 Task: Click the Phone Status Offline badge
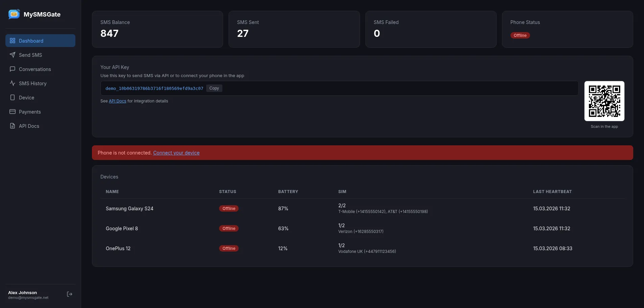pos(520,35)
